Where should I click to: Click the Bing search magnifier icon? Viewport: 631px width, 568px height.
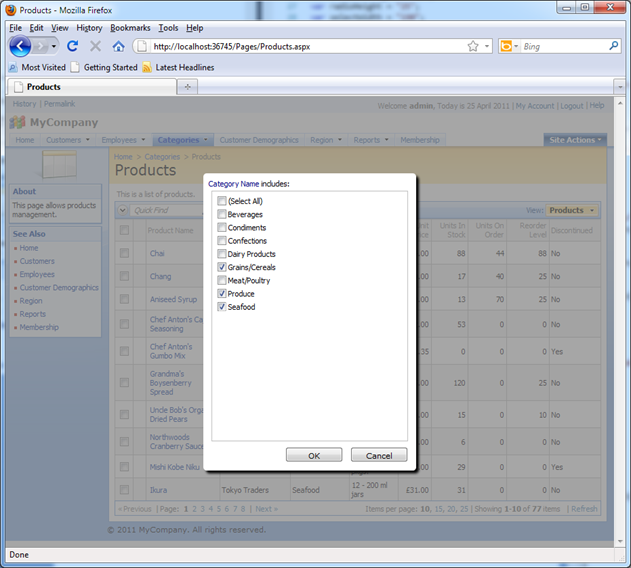pos(614,46)
